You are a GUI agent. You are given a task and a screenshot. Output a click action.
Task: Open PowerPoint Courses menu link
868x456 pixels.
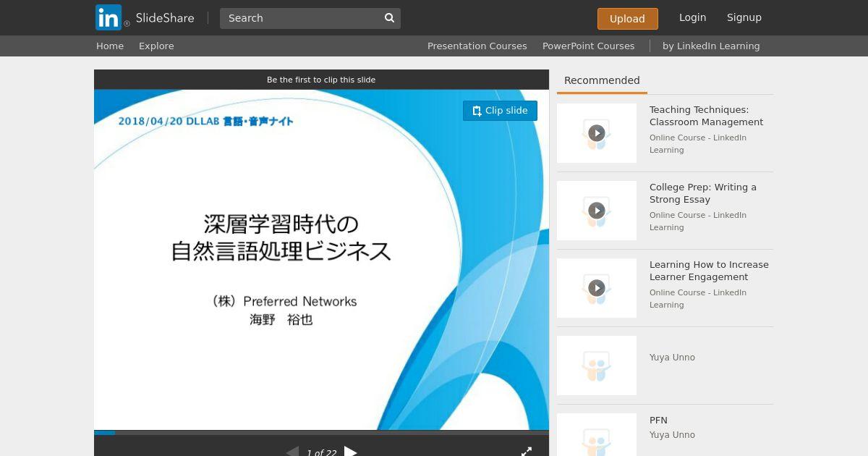pyautogui.click(x=588, y=46)
